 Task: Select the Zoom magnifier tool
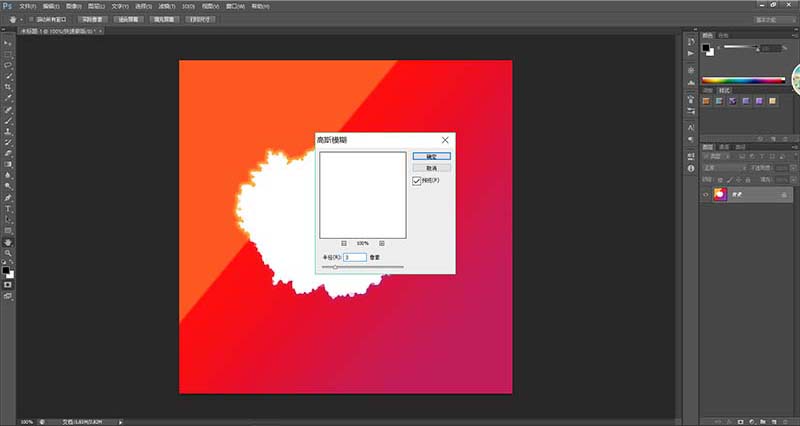(8, 253)
